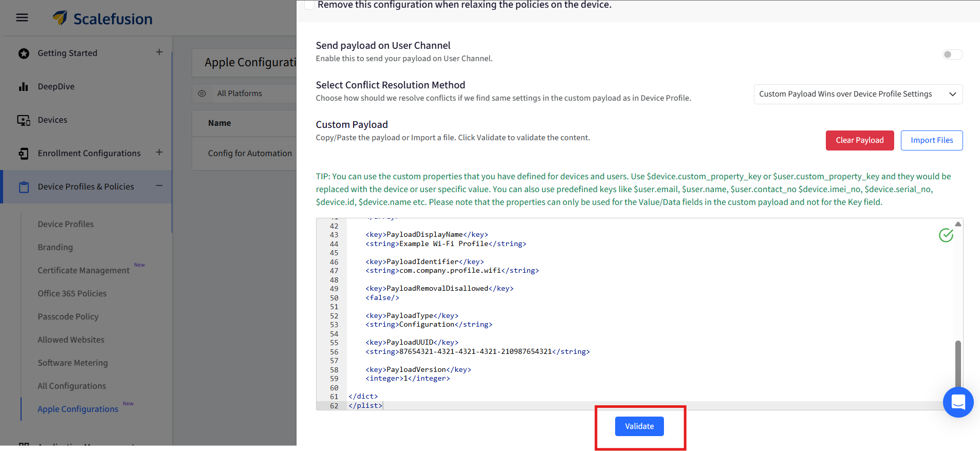Image resolution: width=980 pixels, height=451 pixels.
Task: Open Office 365 Policies item
Action: 72,294
